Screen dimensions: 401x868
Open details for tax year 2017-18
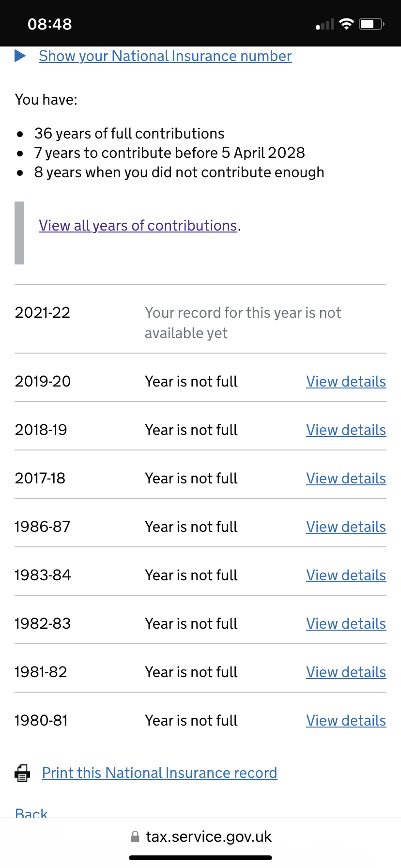coord(346,479)
